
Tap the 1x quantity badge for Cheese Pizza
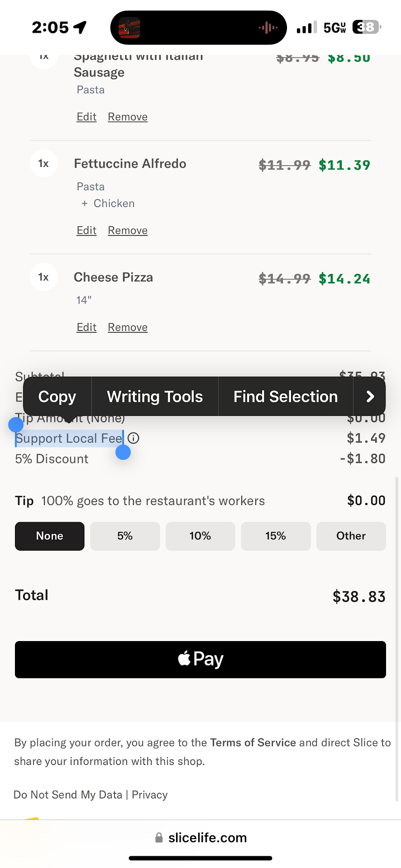click(x=43, y=277)
